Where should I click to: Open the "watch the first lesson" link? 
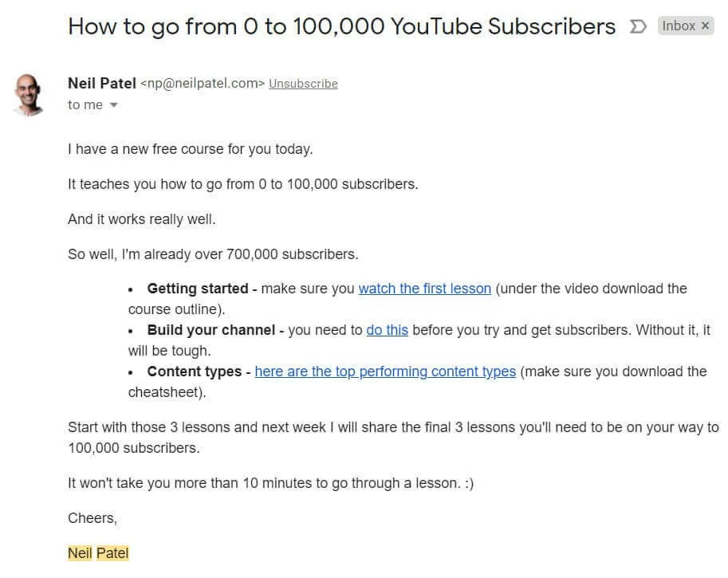424,289
